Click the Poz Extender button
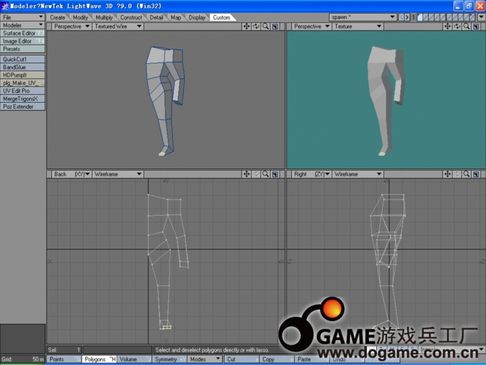This screenshot has width=486, height=365. coord(22,107)
